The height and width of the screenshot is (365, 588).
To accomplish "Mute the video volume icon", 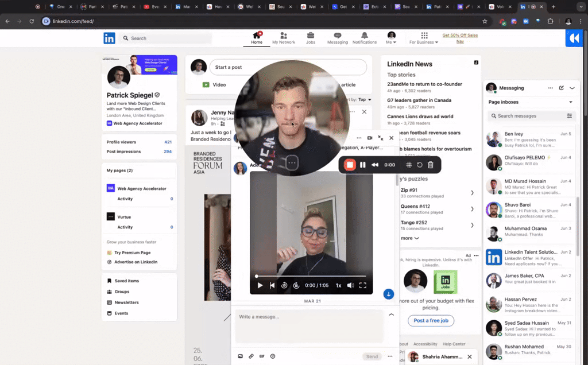I will coord(350,285).
